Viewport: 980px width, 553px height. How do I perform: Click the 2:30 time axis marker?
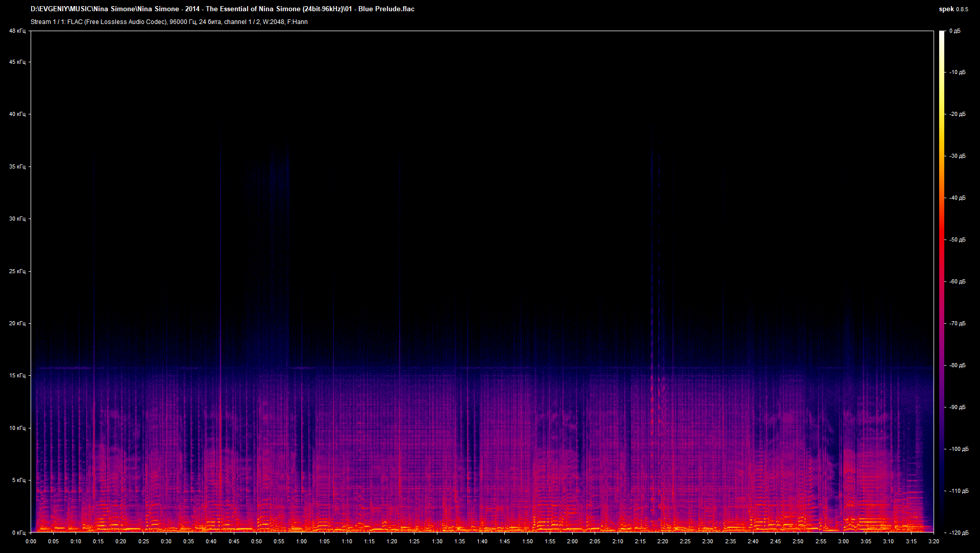point(708,542)
